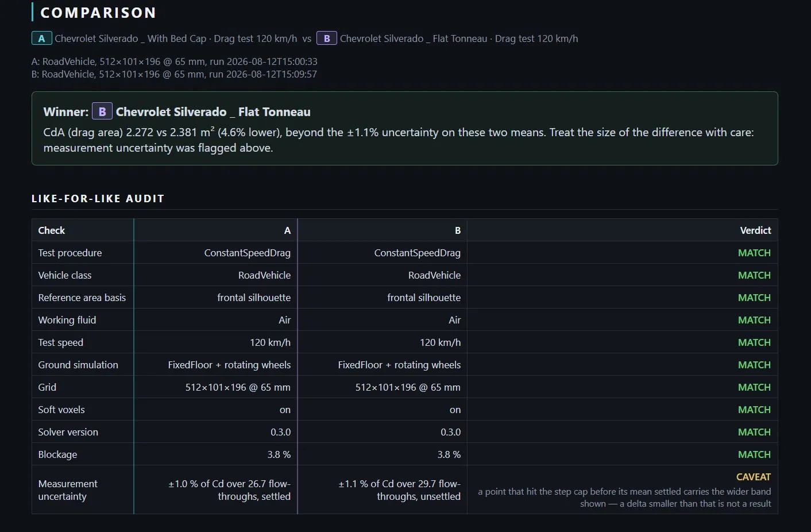811x532 pixels.
Task: Click B's uncertainty value "±1.1 % of Cd"
Action: (x=399, y=490)
